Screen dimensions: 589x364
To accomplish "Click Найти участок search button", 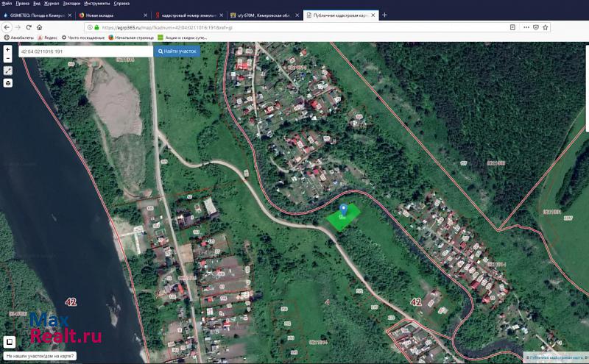I will [177, 51].
